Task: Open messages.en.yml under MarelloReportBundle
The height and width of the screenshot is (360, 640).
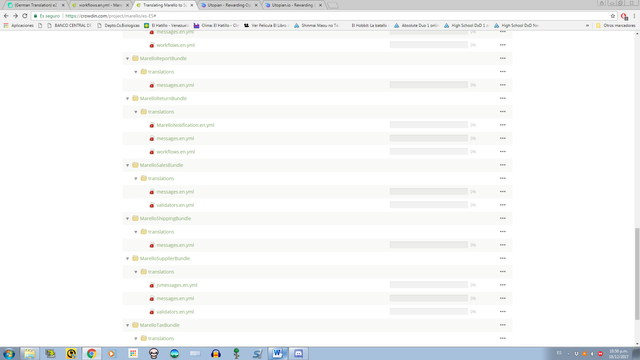Action: [x=175, y=85]
